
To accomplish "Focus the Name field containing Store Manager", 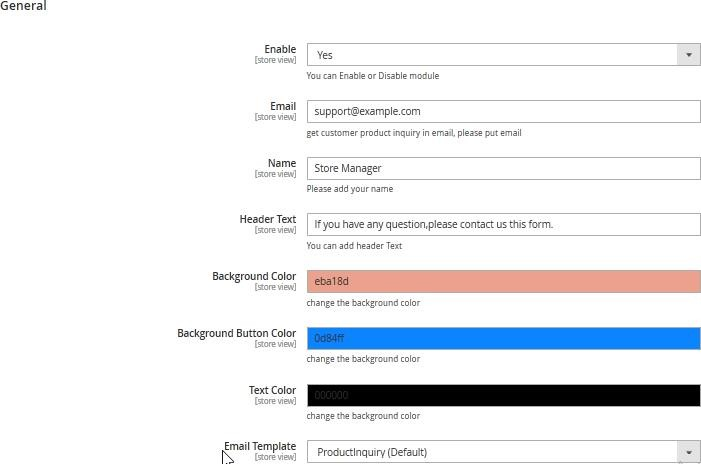I will click(503, 168).
